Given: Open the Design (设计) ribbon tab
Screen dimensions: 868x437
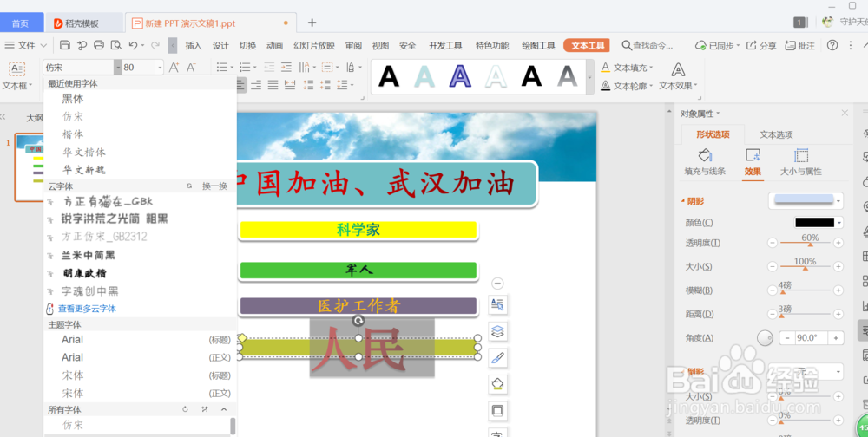Looking at the screenshot, I should click(x=220, y=45).
